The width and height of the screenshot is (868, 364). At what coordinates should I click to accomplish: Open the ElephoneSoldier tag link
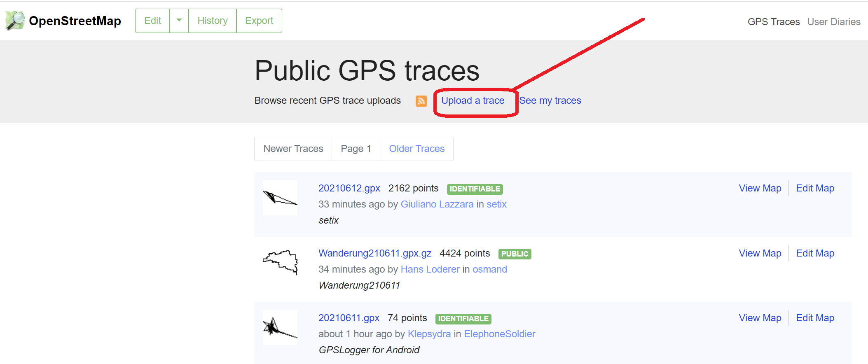pyautogui.click(x=500, y=334)
